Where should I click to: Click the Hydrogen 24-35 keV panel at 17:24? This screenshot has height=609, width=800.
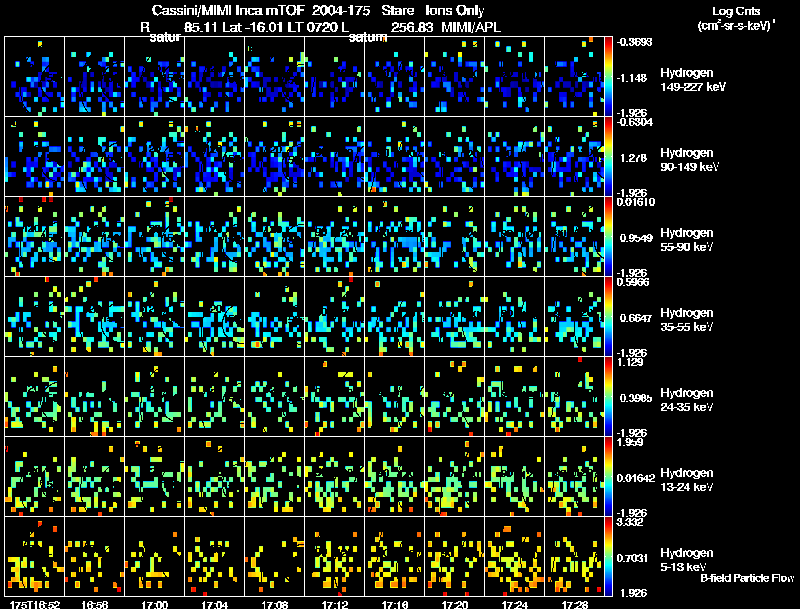pos(514,397)
